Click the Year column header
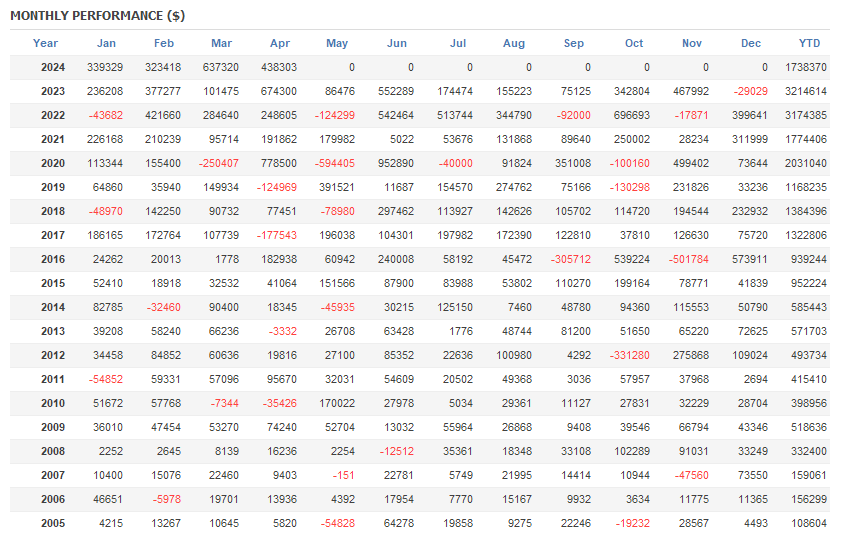 pos(45,43)
